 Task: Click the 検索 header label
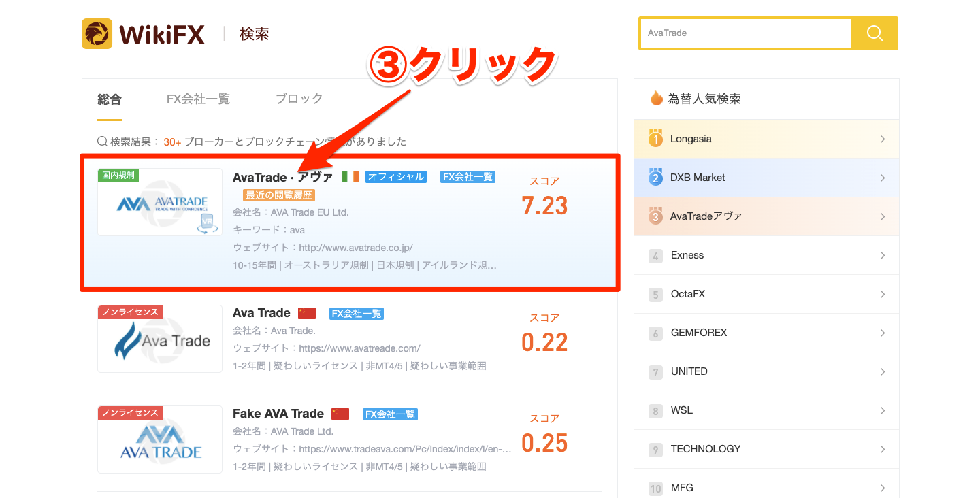tap(255, 33)
